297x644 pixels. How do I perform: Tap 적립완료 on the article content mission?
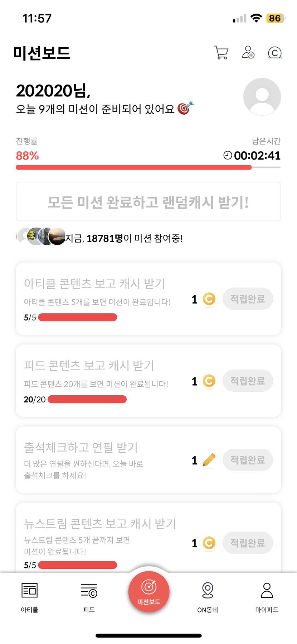248,299
